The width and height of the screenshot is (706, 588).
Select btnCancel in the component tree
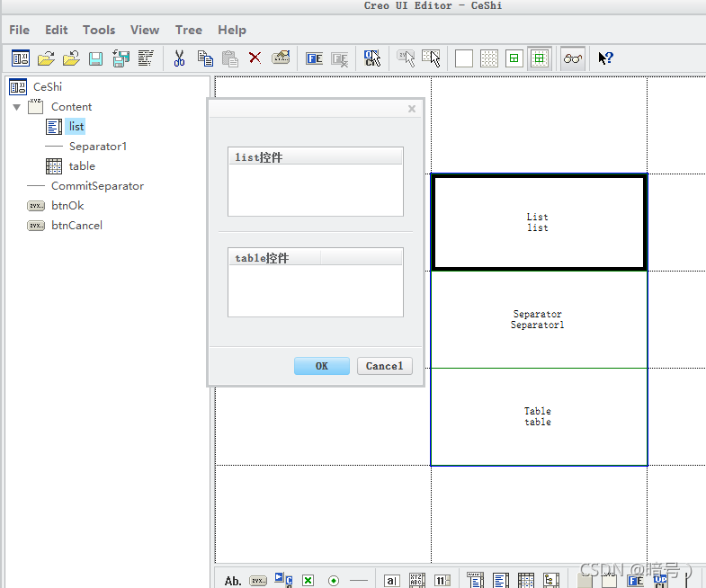tap(76, 226)
